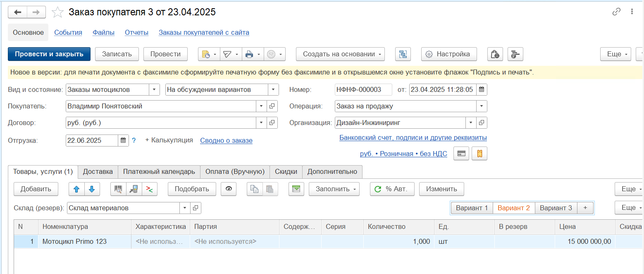This screenshot has height=274, width=644.
Task: Expand the Договор dropdown arrow
Action: pyautogui.click(x=261, y=123)
